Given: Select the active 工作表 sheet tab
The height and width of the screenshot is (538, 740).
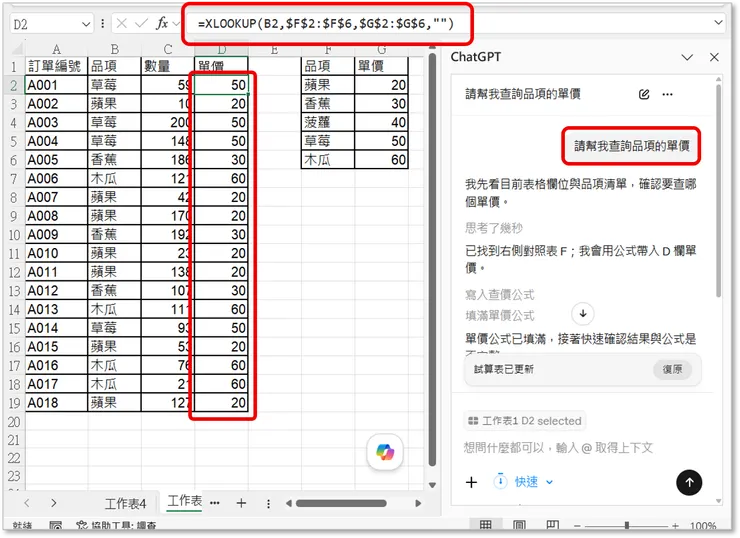Looking at the screenshot, I should pos(185,501).
